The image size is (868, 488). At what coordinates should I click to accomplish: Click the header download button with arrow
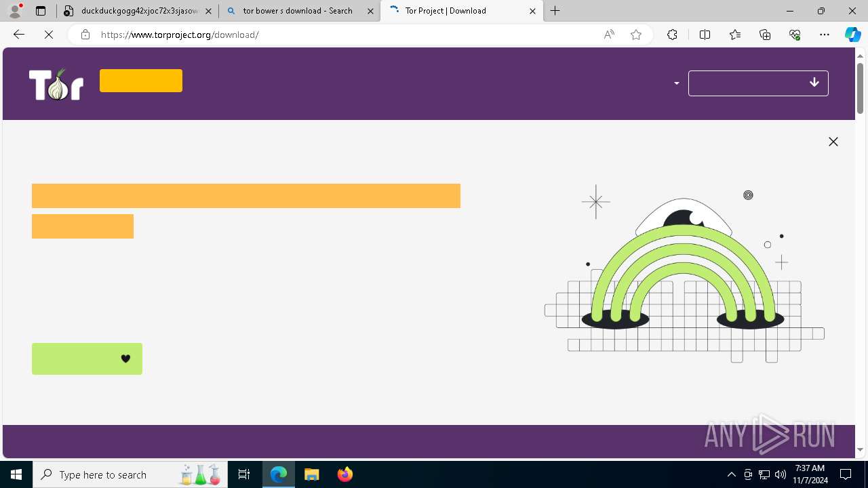click(758, 83)
